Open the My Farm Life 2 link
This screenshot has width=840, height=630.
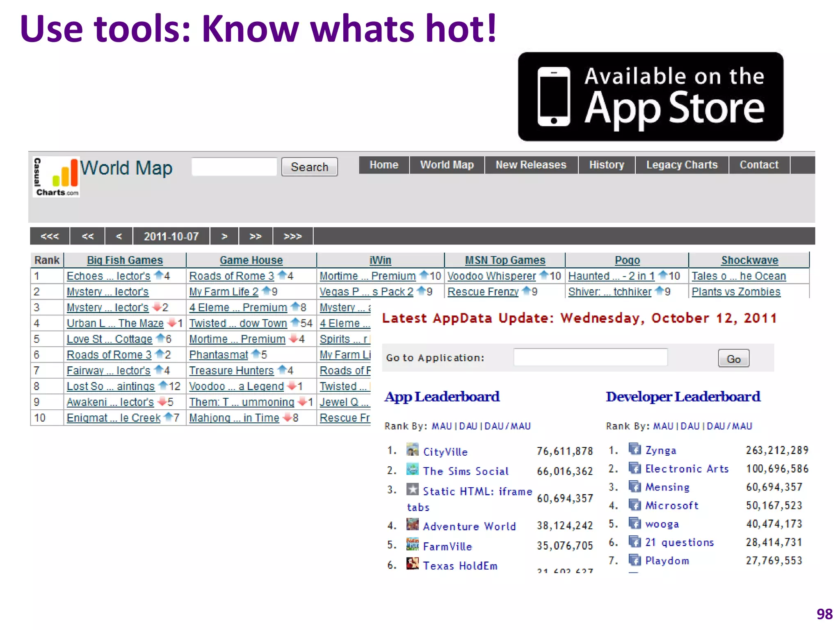click(x=224, y=292)
